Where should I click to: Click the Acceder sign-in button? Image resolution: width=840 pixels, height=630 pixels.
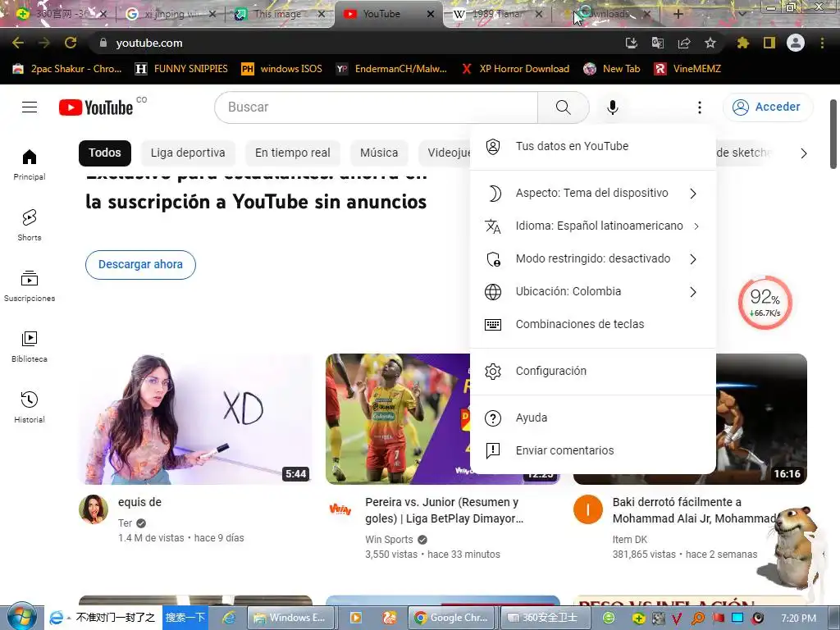tap(768, 107)
